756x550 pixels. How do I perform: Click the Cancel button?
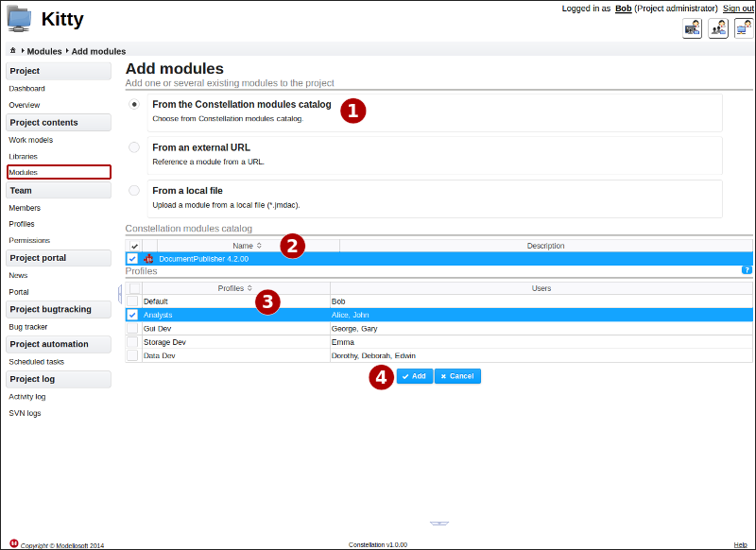point(457,376)
